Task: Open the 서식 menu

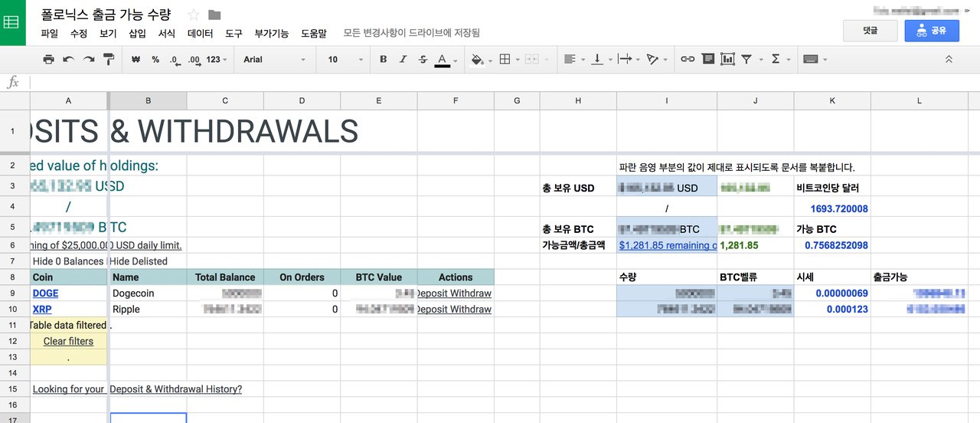Action: pyautogui.click(x=167, y=33)
